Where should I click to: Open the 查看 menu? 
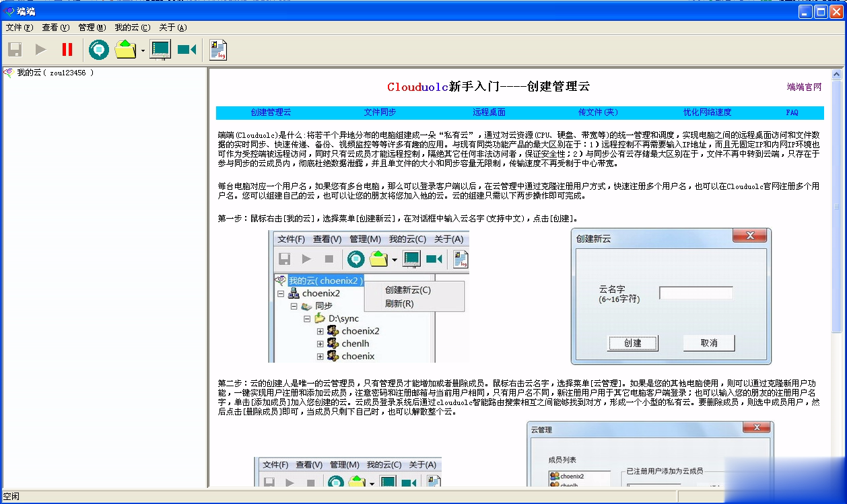pos(55,28)
